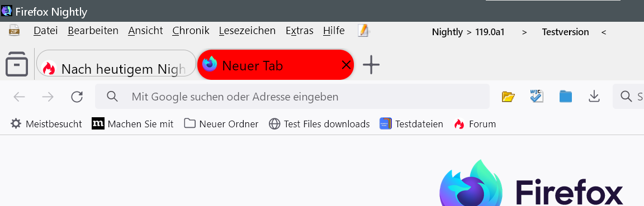644x206 pixels.
Task: Open the Firefox View archive box icon
Action: coord(17,64)
